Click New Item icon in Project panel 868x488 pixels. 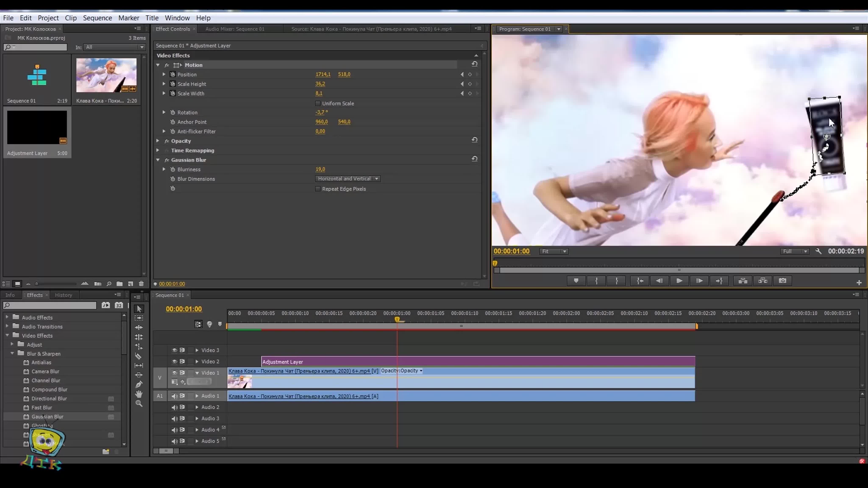click(x=130, y=284)
